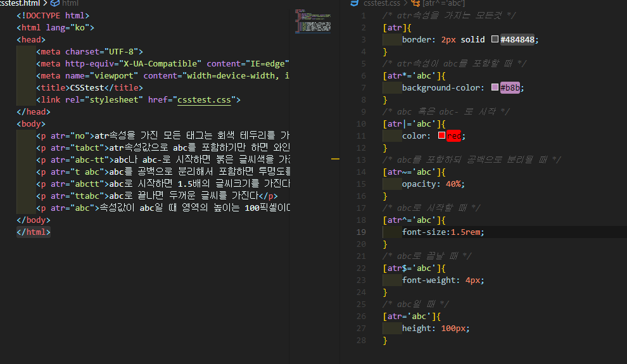This screenshot has width=627, height=364.
Task: Follow the csstest.css href link
Action: pos(204,99)
